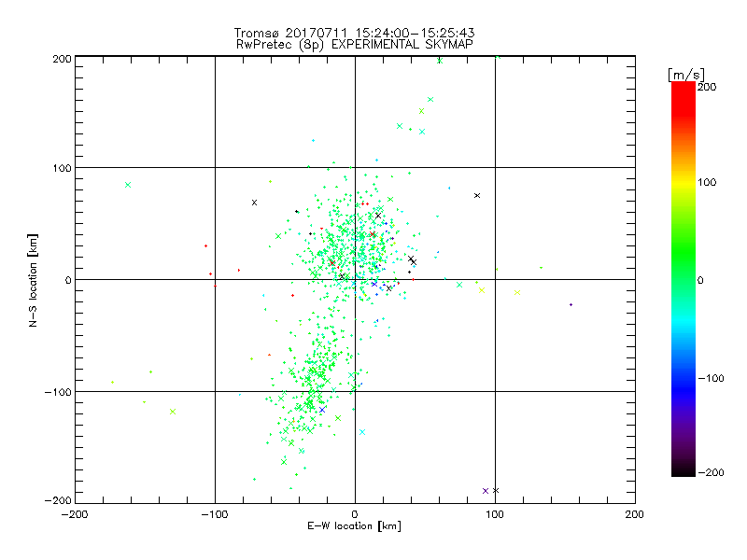Click the black bottom end of the colorbar
The image size is (747, 560).
(x=684, y=470)
